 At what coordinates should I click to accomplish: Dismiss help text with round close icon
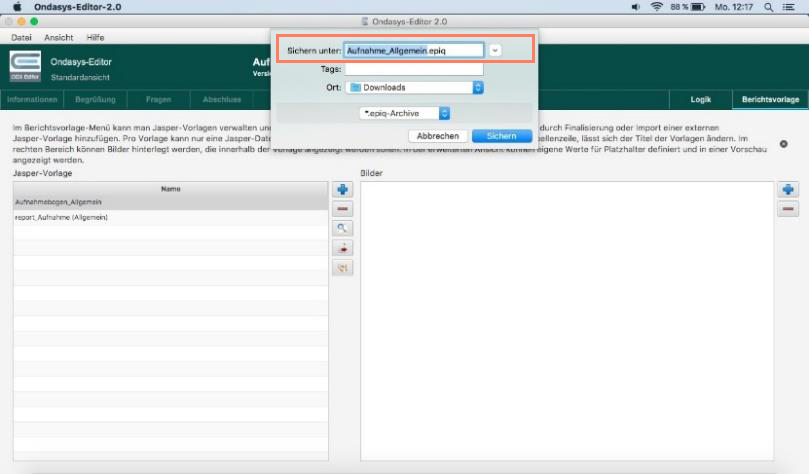[x=784, y=144]
